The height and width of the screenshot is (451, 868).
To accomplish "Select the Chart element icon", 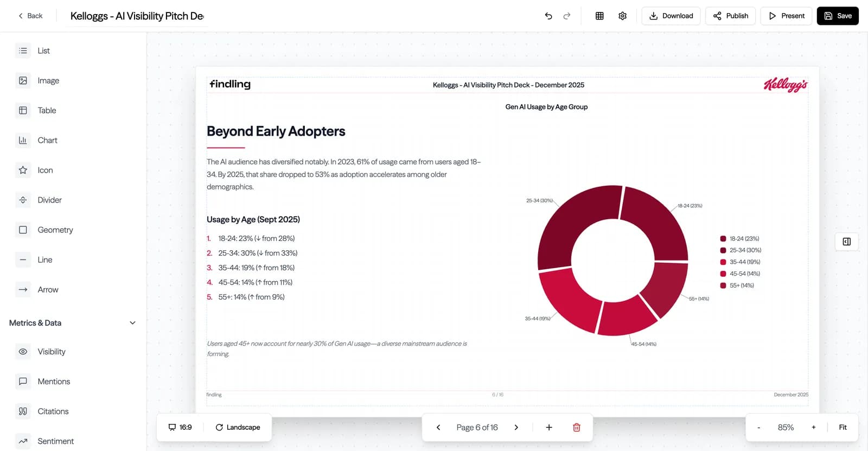I will 23,140.
